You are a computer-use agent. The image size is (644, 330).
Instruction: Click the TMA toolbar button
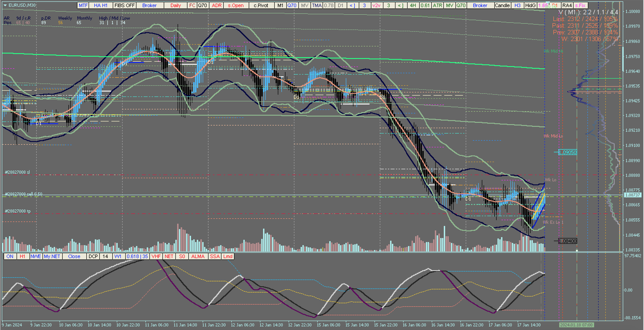317,6
